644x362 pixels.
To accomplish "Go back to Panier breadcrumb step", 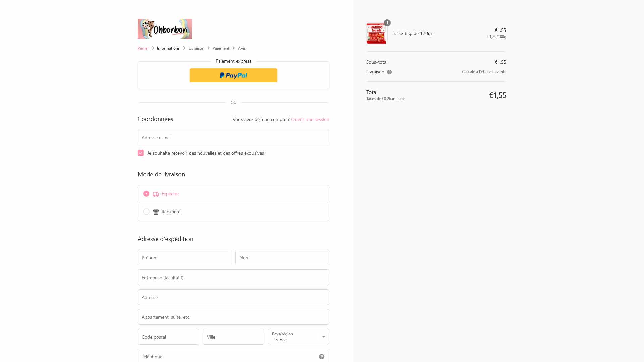I will click(x=143, y=48).
